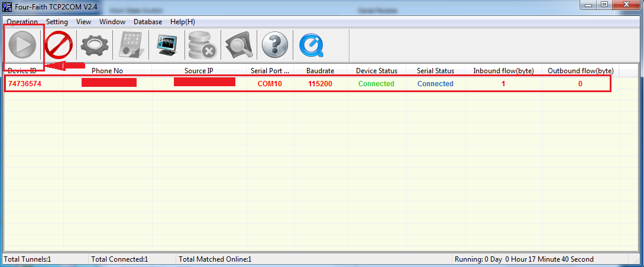Click the Serial Status column header
The height and width of the screenshot is (267, 644).
pyautogui.click(x=436, y=70)
